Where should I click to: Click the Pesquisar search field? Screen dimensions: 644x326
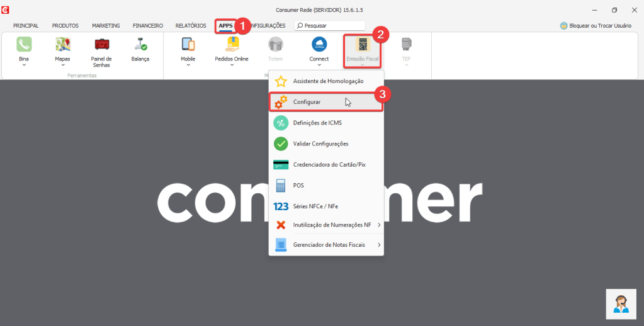pyautogui.click(x=327, y=26)
